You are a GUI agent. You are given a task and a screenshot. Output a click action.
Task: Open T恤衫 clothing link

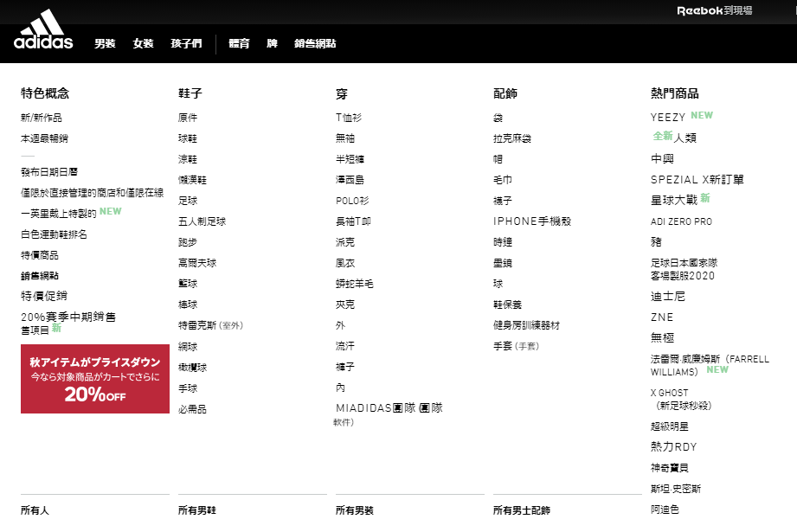pos(348,118)
